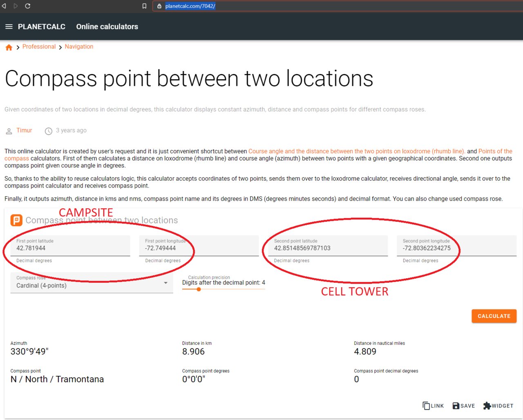Click the author profile person icon
Image resolution: width=523 pixels, height=420 pixels.
[x=9, y=131]
